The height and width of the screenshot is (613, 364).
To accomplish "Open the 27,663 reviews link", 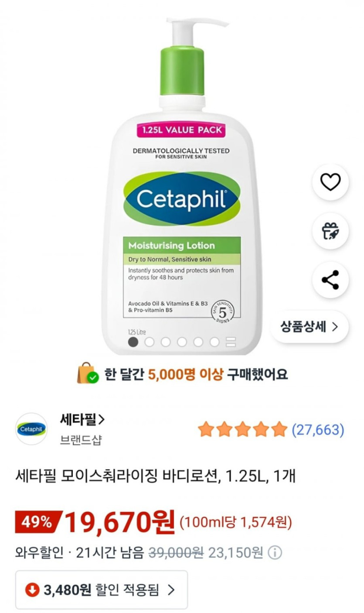I will [318, 430].
